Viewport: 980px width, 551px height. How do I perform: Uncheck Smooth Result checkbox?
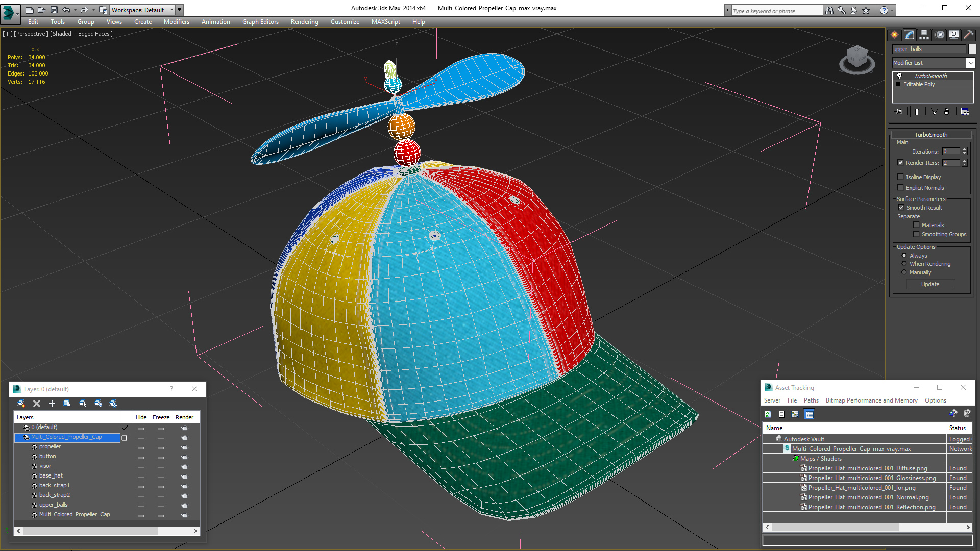901,208
